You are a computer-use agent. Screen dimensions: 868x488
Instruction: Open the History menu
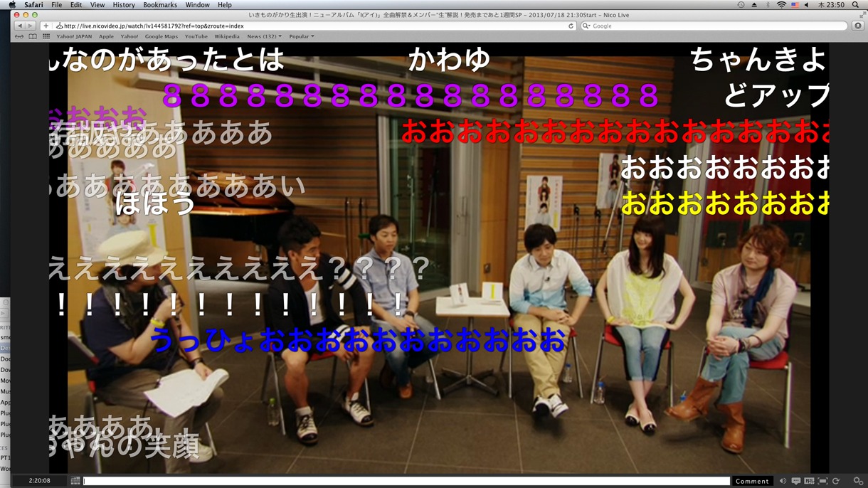[123, 5]
